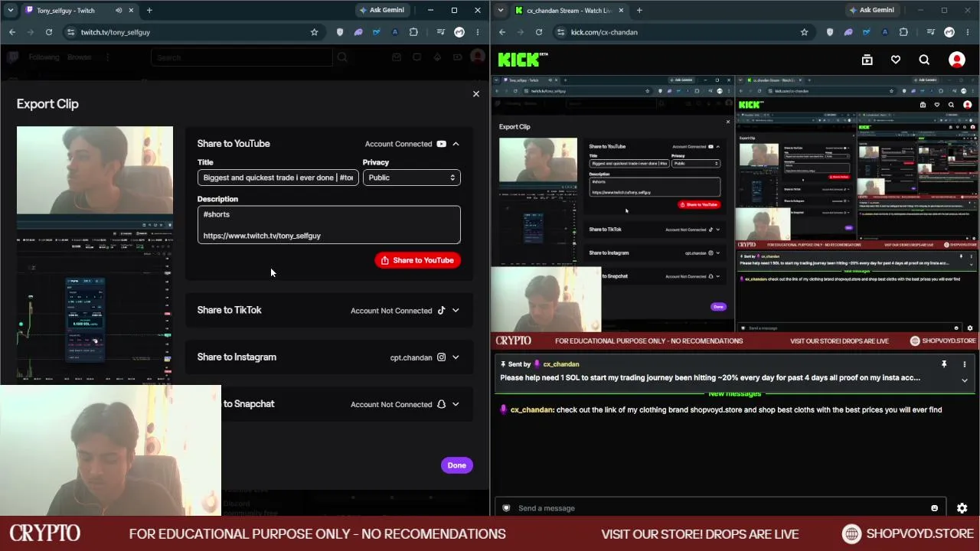Click the Instagram logo beside cpt.chandan
980x551 pixels.
(441, 357)
